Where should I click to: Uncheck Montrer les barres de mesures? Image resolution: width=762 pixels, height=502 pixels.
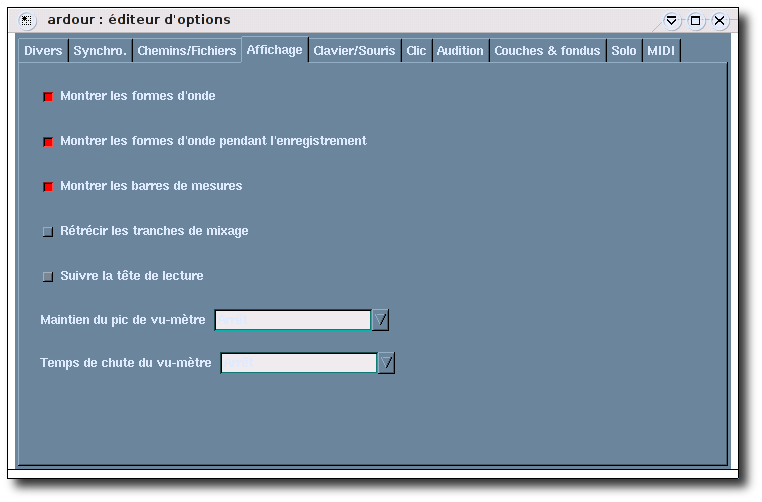[48, 187]
